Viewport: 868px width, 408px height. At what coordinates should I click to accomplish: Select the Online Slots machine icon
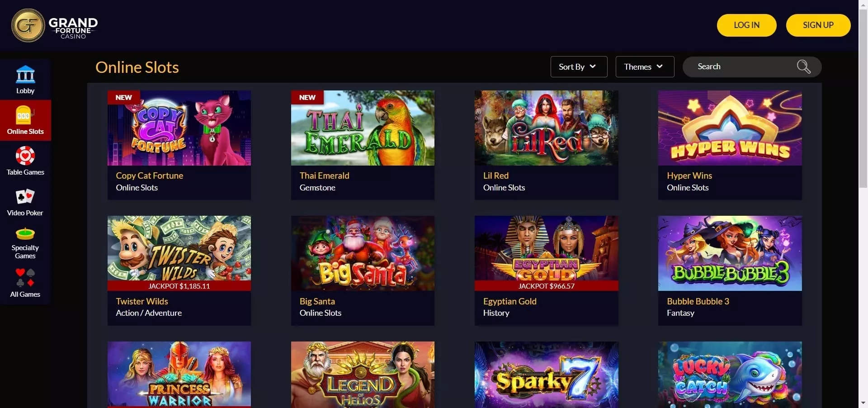24,115
